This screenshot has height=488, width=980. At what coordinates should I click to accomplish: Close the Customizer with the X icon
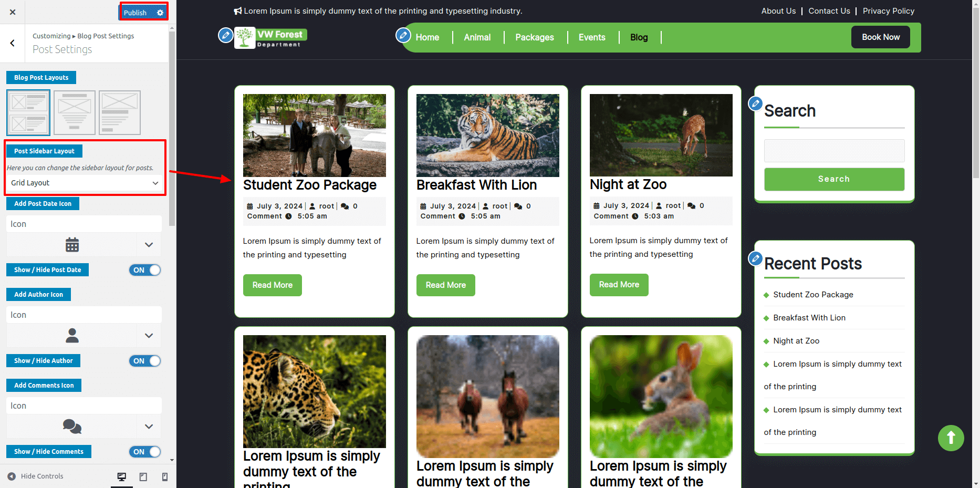(x=13, y=12)
